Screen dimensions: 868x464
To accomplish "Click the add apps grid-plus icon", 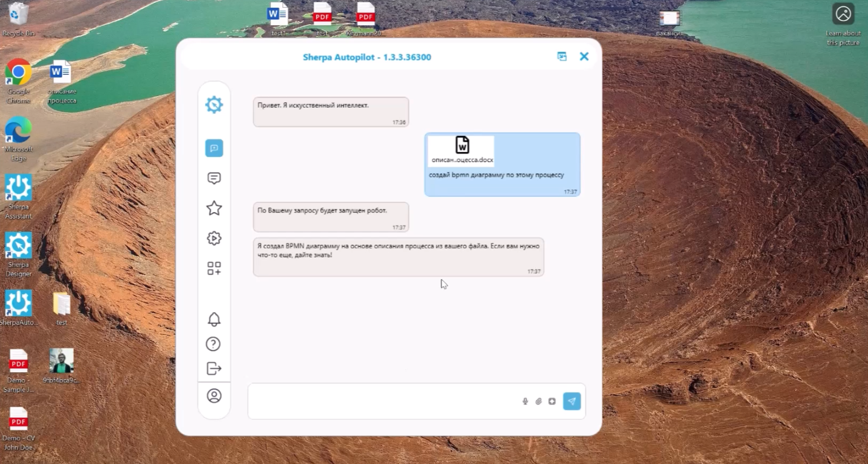I will [214, 269].
